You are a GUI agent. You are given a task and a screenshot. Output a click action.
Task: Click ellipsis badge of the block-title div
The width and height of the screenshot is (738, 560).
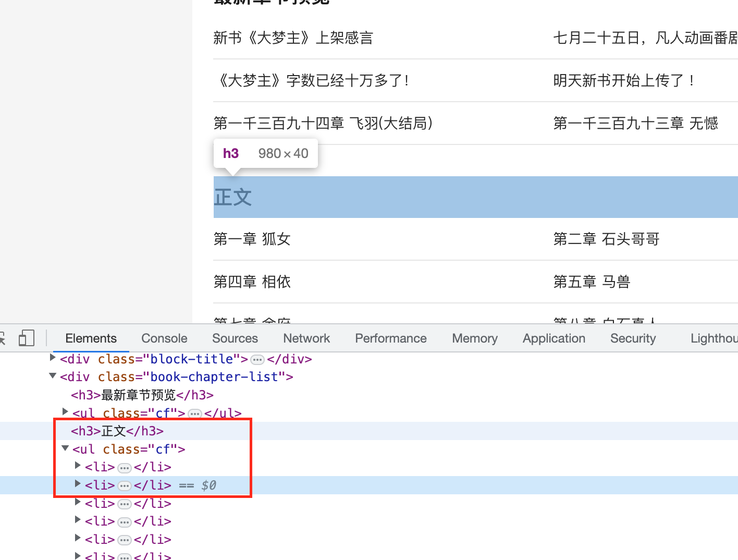[257, 360]
